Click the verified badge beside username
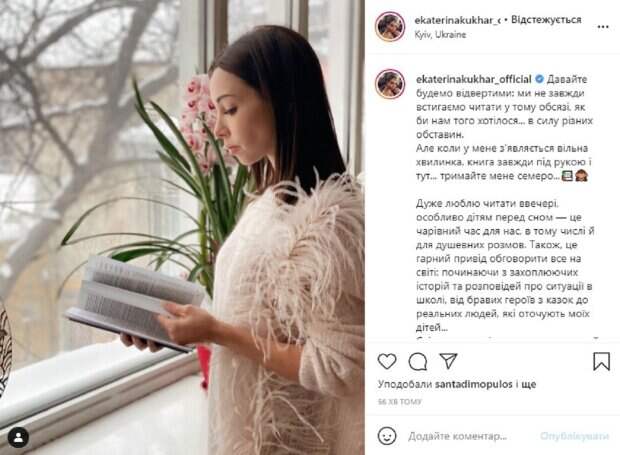 click(x=539, y=79)
